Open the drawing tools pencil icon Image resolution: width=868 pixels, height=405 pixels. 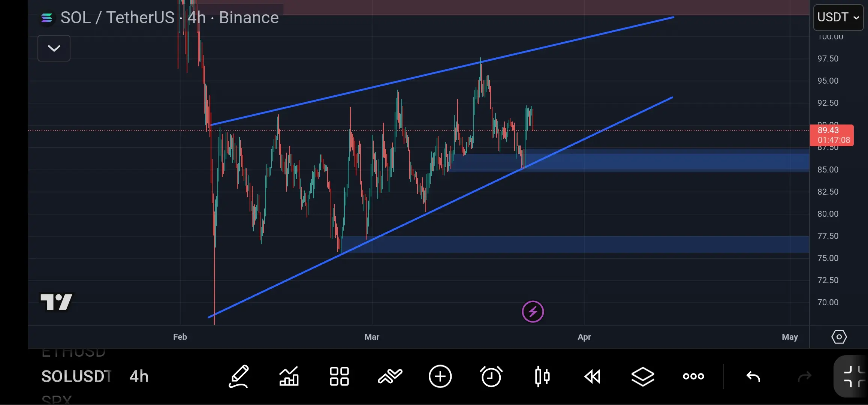[x=239, y=376]
